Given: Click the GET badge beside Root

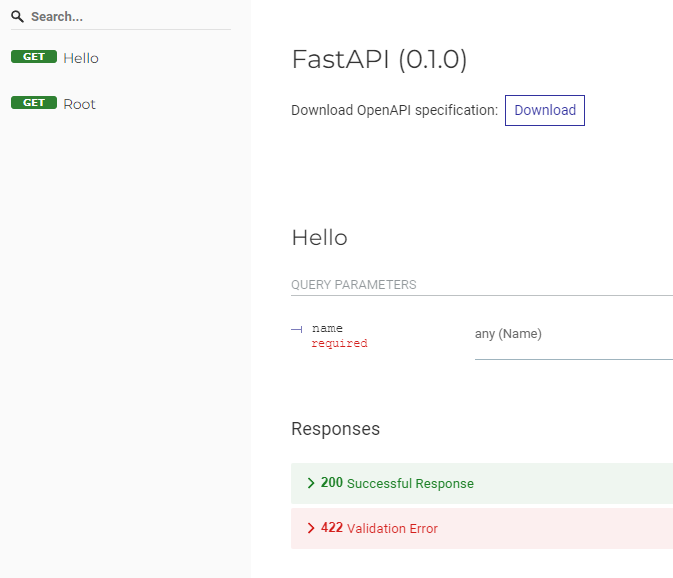Looking at the screenshot, I should pyautogui.click(x=34, y=103).
